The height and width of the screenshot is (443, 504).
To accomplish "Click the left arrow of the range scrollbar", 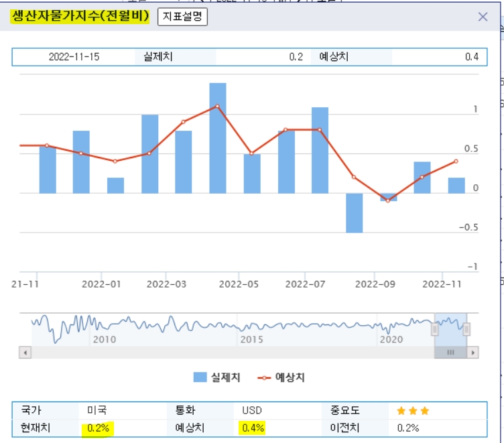I will (25, 353).
